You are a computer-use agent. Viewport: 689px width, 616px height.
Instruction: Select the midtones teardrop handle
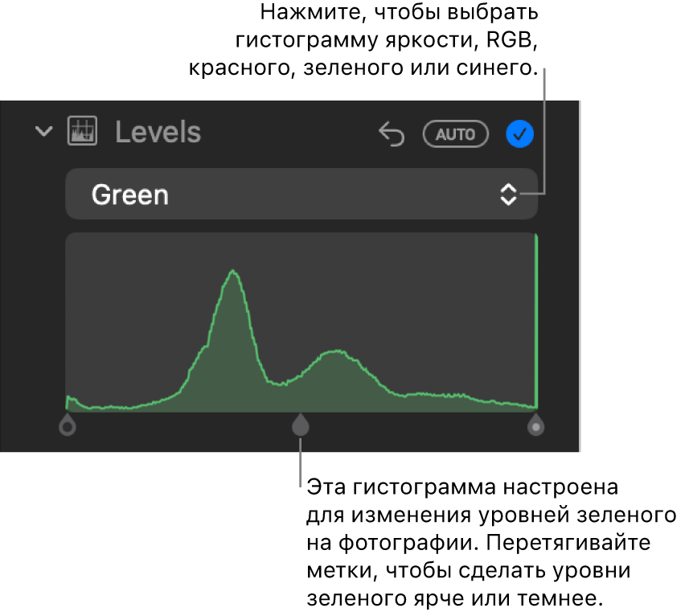pos(301,425)
